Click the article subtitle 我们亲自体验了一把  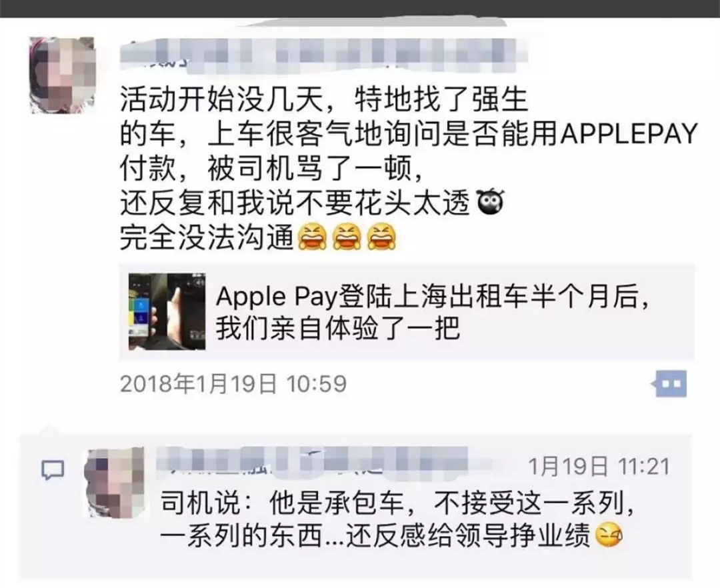[338, 328]
